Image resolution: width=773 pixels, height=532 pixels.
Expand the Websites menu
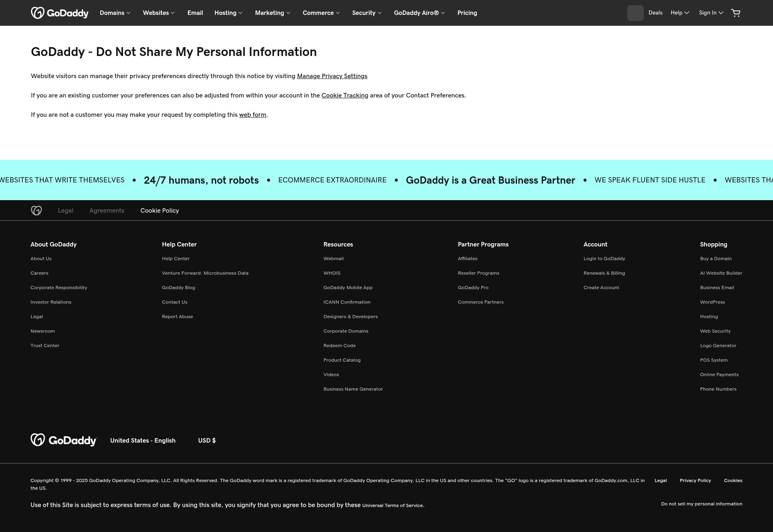point(159,13)
